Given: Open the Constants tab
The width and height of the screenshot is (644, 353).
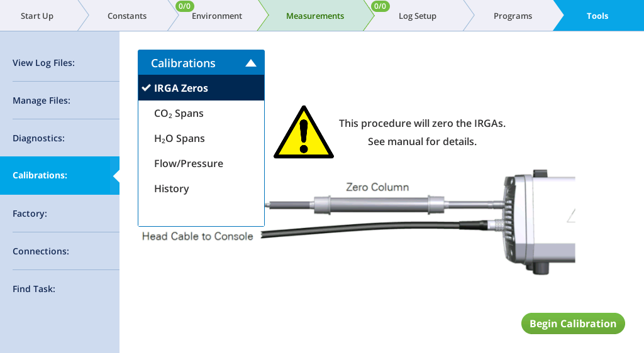Looking at the screenshot, I should 127,16.
